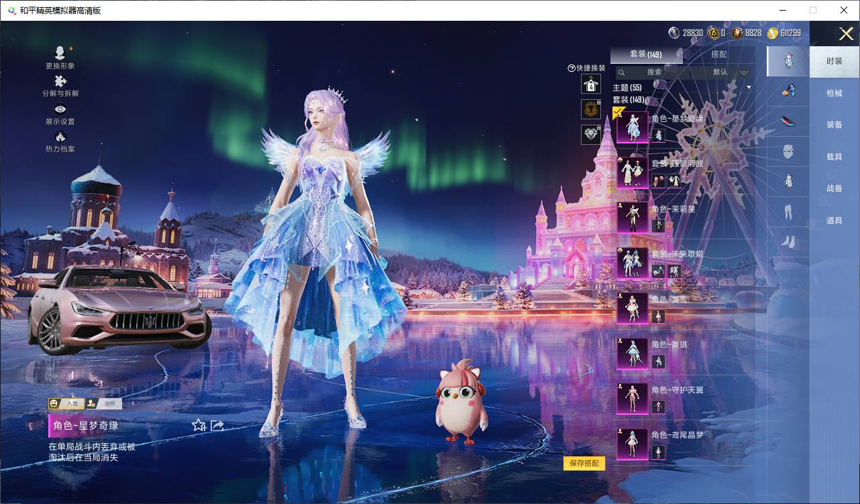Select the 主题 (55) heading text
Screen dimensions: 860x504
[627, 88]
